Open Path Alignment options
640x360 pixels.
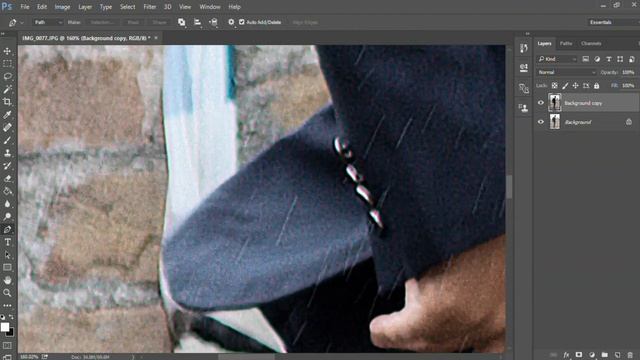point(198,22)
